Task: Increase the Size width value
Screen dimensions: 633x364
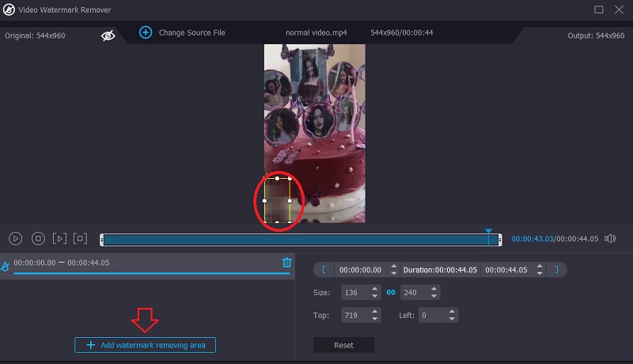Action: 375,289
